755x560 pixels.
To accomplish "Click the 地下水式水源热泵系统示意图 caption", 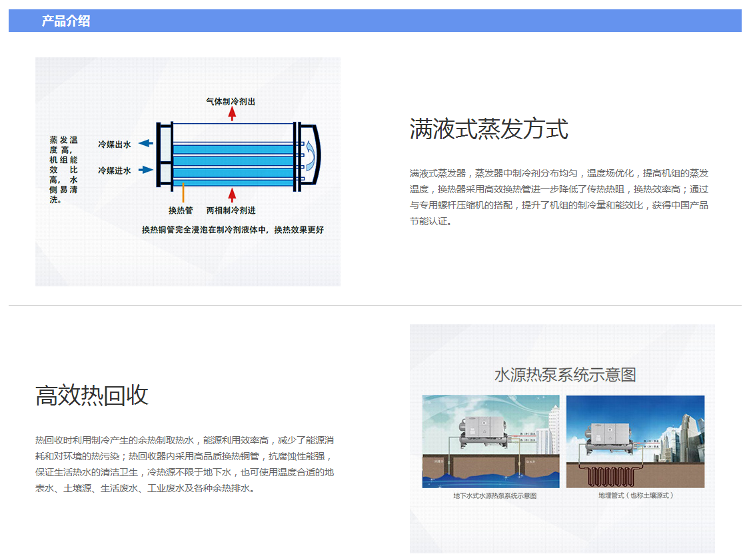I will 494,496.
